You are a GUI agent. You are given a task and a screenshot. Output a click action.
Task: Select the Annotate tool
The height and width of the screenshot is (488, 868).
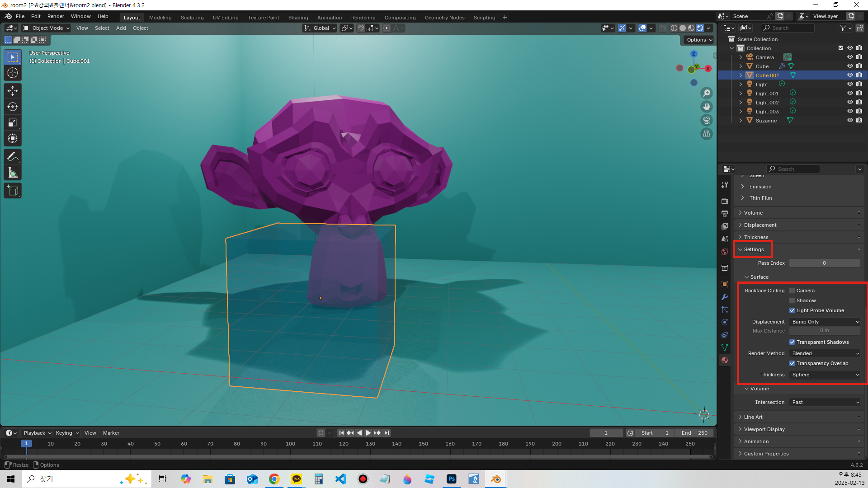point(13,157)
